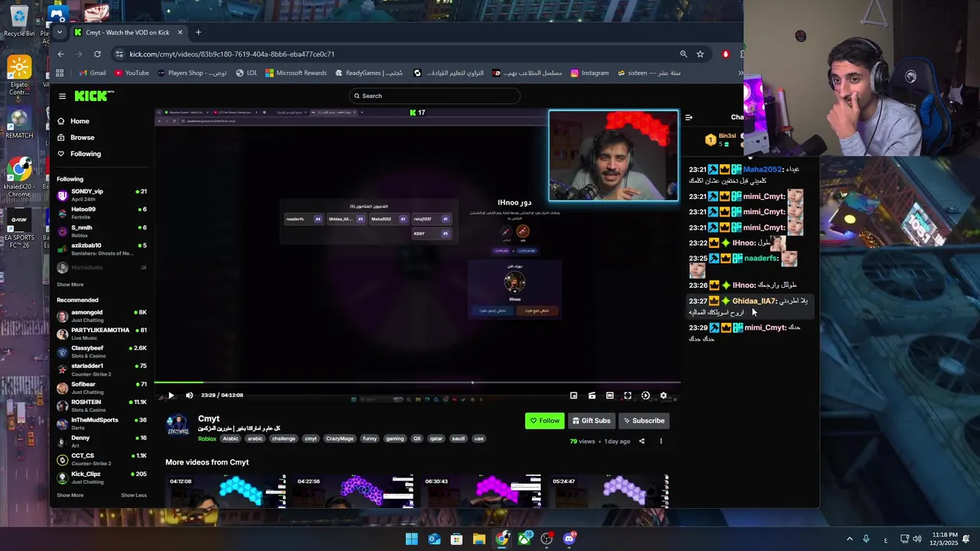Select the CrazyMage tag

[x=339, y=439]
